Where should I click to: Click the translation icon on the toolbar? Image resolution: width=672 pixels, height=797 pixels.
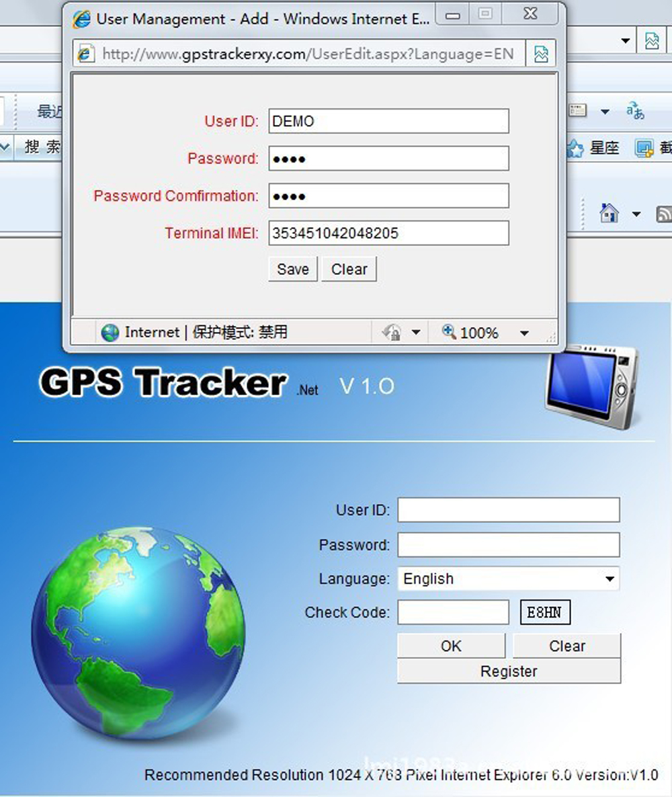pyautogui.click(x=636, y=112)
